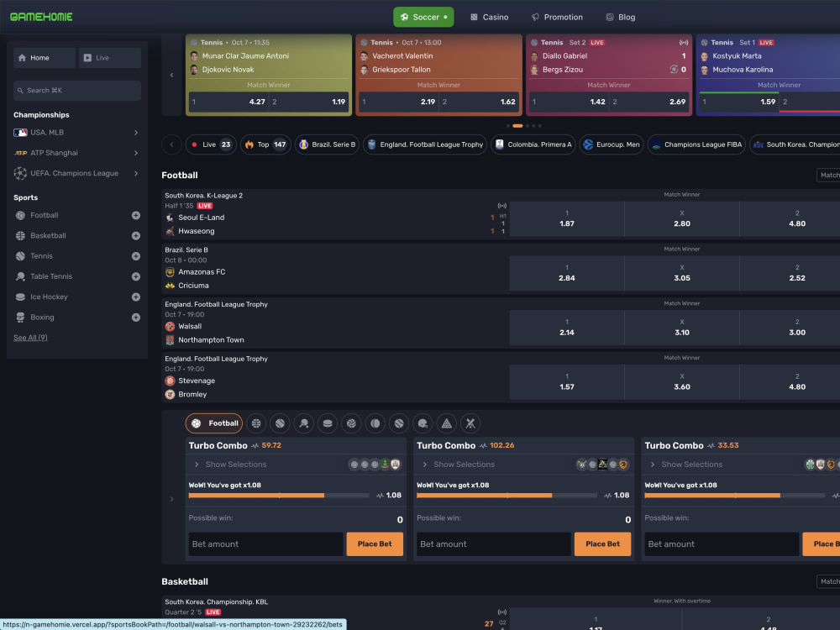The image size is (840, 630).
Task: Click Ice Hockey sidebar icon
Action: (x=20, y=297)
